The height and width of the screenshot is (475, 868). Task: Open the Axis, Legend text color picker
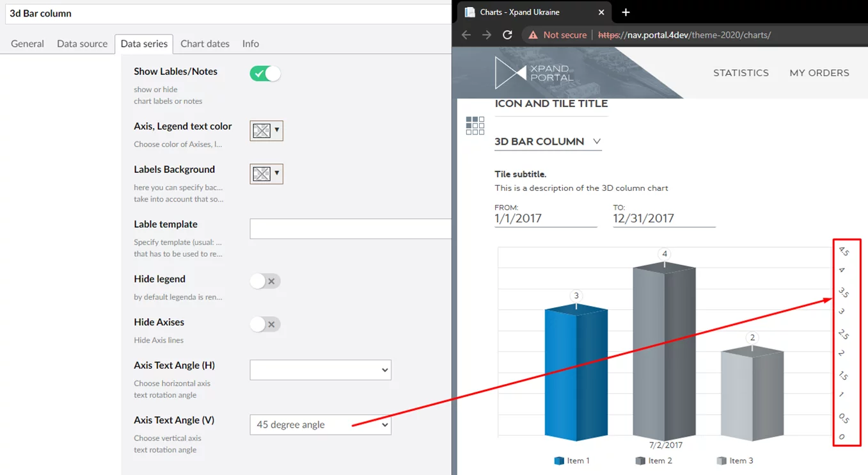(266, 131)
